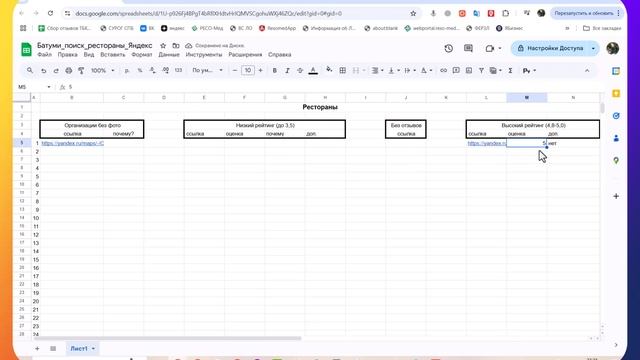Image resolution: width=640 pixels, height=360 pixels.
Task: Create a filter
Action: point(481,71)
